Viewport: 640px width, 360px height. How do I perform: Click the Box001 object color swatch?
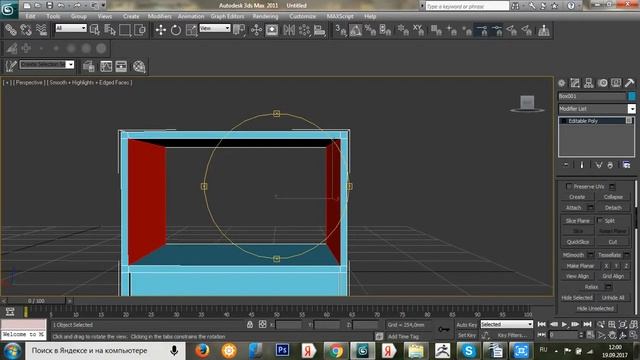click(632, 96)
